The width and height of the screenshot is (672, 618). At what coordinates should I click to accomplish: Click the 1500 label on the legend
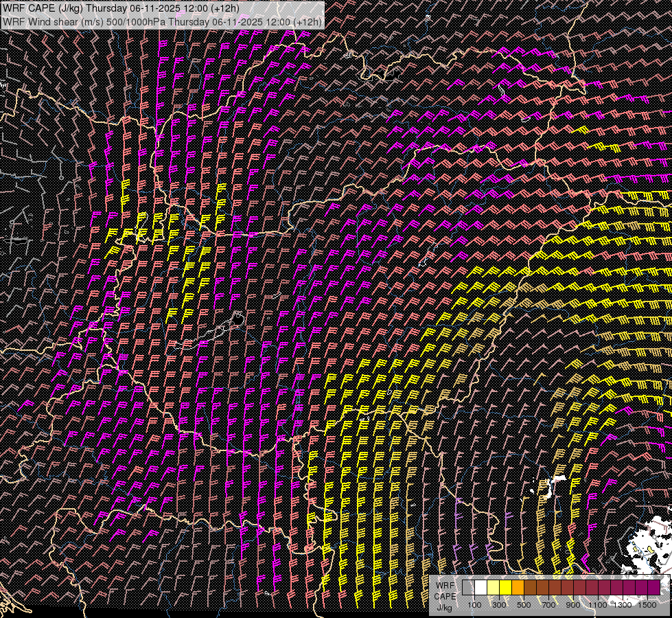coord(647,604)
